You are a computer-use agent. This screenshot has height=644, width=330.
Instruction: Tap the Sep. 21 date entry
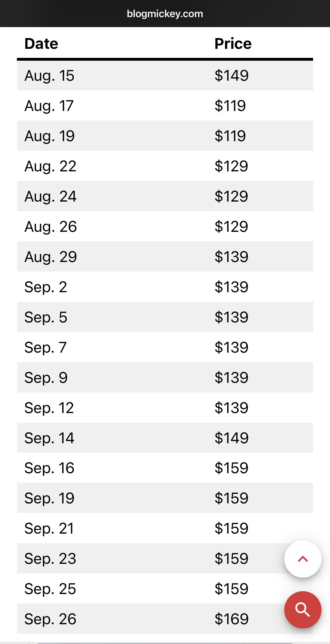point(49,529)
